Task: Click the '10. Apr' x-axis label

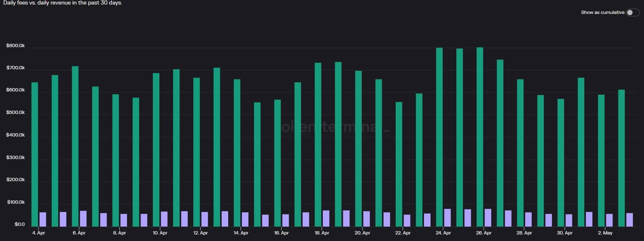Action: coord(160,233)
